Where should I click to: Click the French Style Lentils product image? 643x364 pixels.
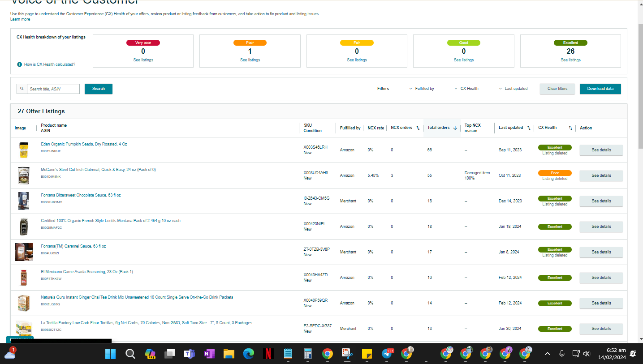[x=23, y=227]
